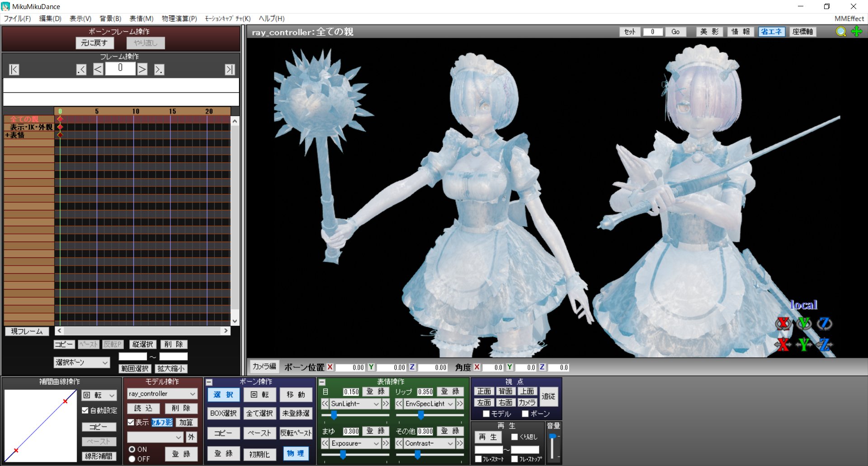Viewport: 868px width, 466px height.
Task: Click local Z rotation axis icon
Action: [x=825, y=323]
